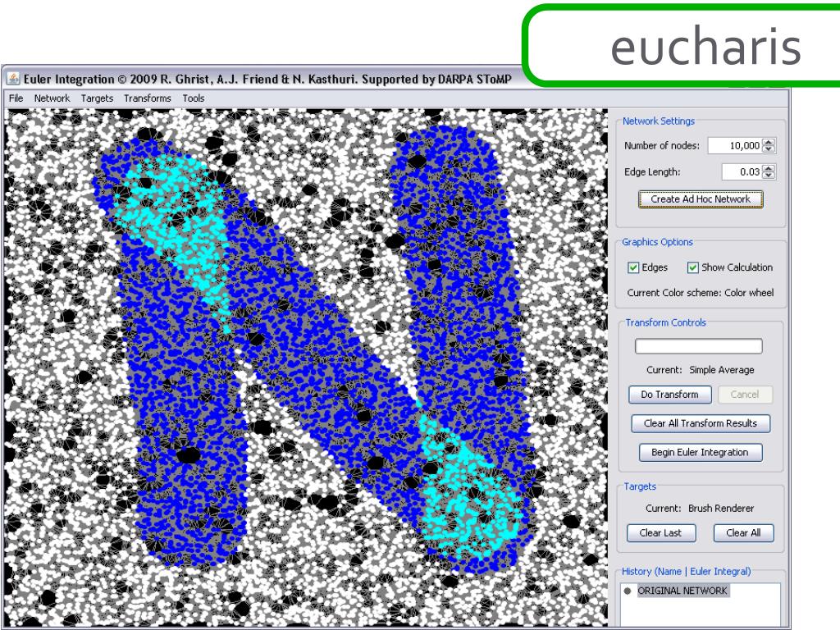This screenshot has height=630, width=840.
Task: Click the Create Ad Hoc Network button
Action: click(701, 199)
